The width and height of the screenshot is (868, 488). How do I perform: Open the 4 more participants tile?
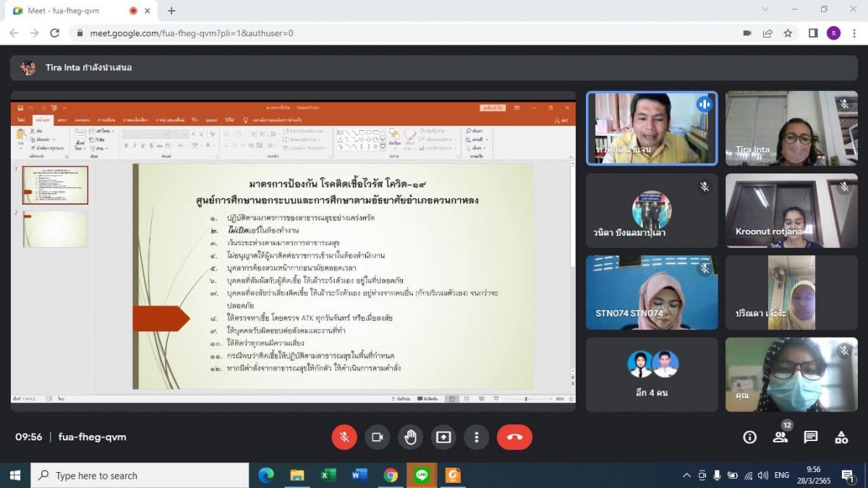click(652, 374)
